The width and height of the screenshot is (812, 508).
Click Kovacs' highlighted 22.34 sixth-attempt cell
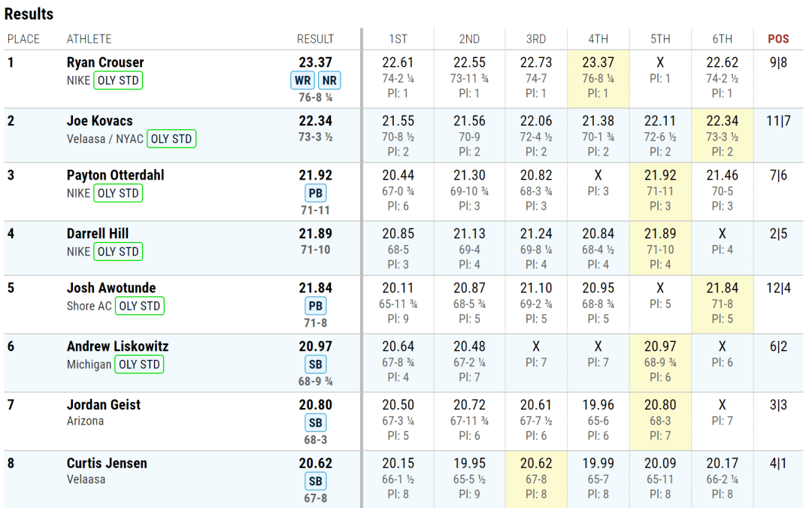pyautogui.click(x=722, y=136)
